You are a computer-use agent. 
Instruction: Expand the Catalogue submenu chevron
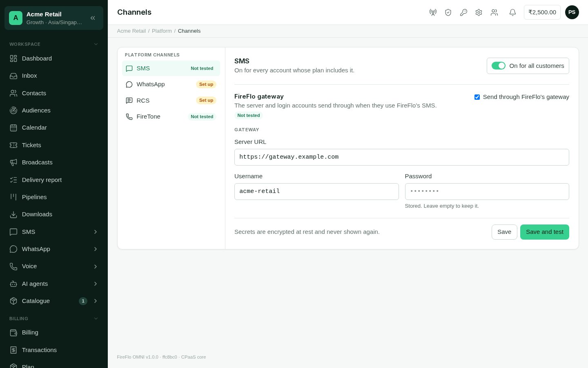[x=96, y=301]
